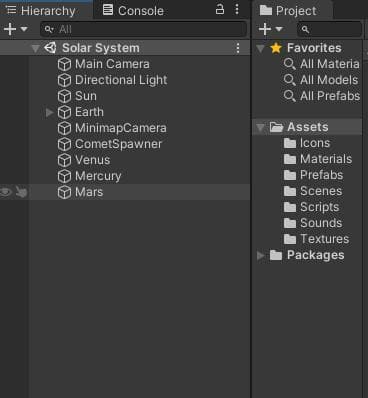
Task: Open the Solar System scene options menu
Action: point(238,48)
